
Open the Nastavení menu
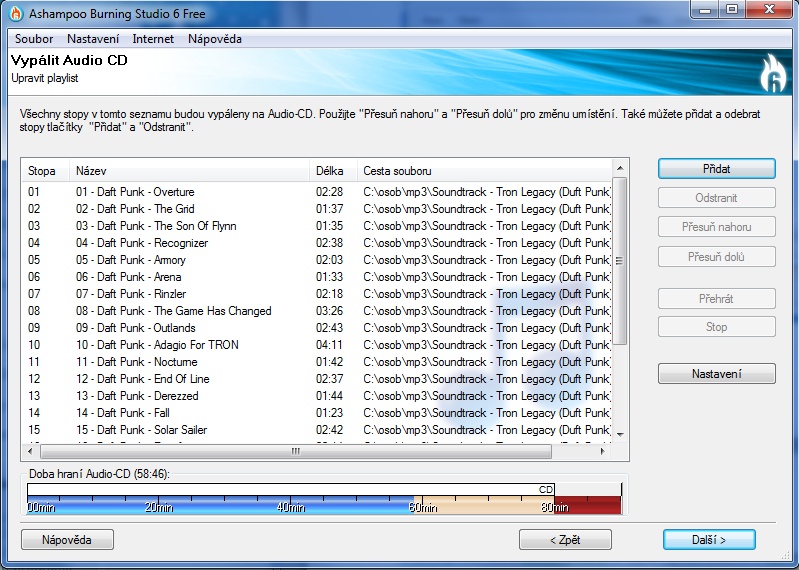click(x=93, y=39)
